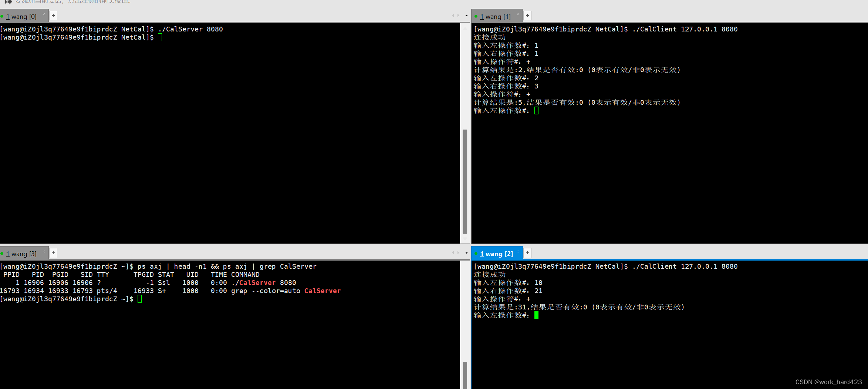This screenshot has height=389, width=868.
Task: Click '输入左操作数#: 10' line
Action: 508,283
